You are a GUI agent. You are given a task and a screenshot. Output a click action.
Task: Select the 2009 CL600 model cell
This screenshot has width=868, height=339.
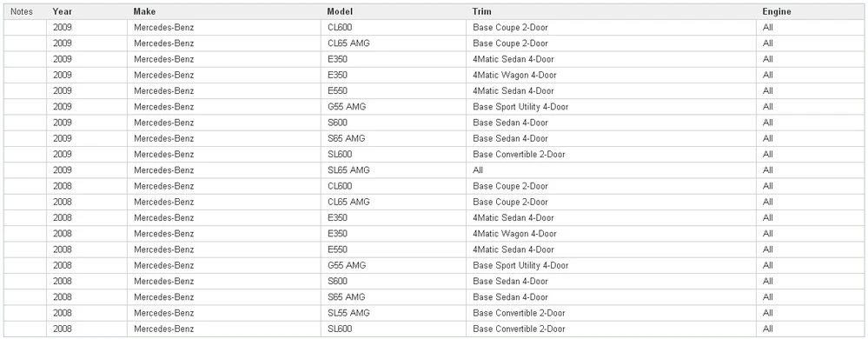[394, 27]
